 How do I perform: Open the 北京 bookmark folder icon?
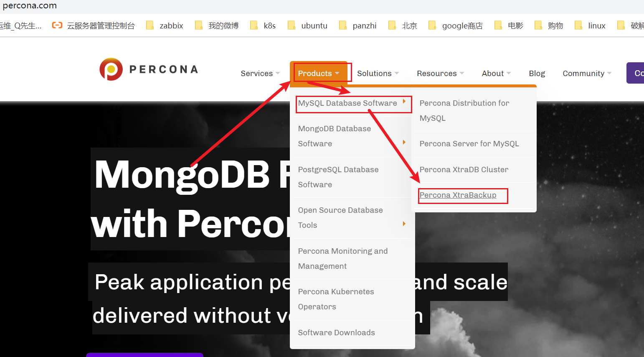coord(392,25)
